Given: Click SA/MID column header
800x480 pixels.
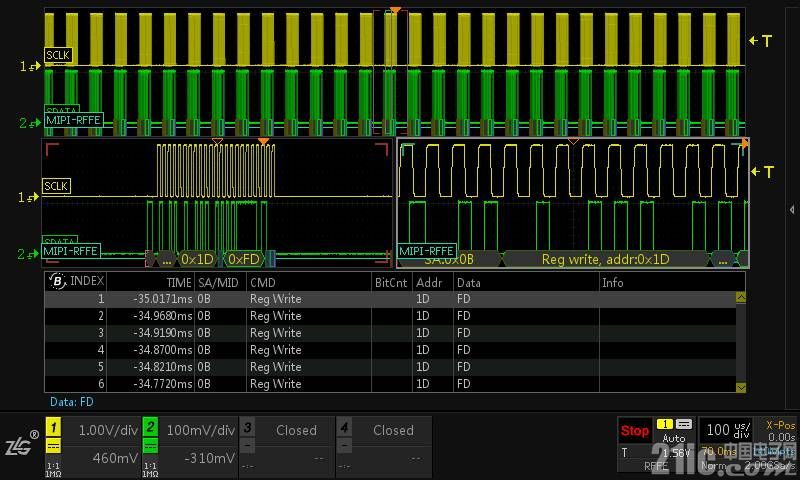Looking at the screenshot, I should coord(218,282).
